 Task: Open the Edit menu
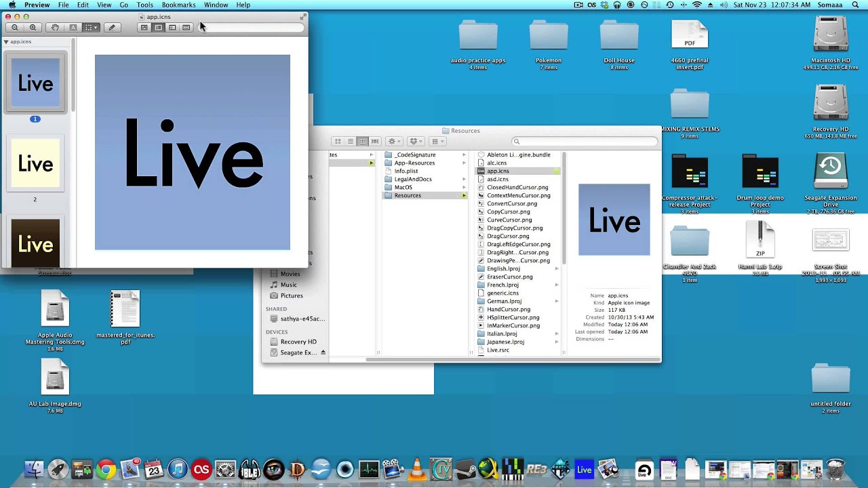tap(83, 5)
